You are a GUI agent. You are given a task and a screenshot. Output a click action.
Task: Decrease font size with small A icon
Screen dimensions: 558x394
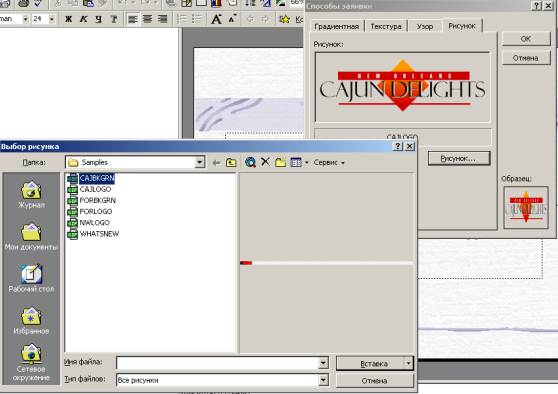[x=232, y=19]
